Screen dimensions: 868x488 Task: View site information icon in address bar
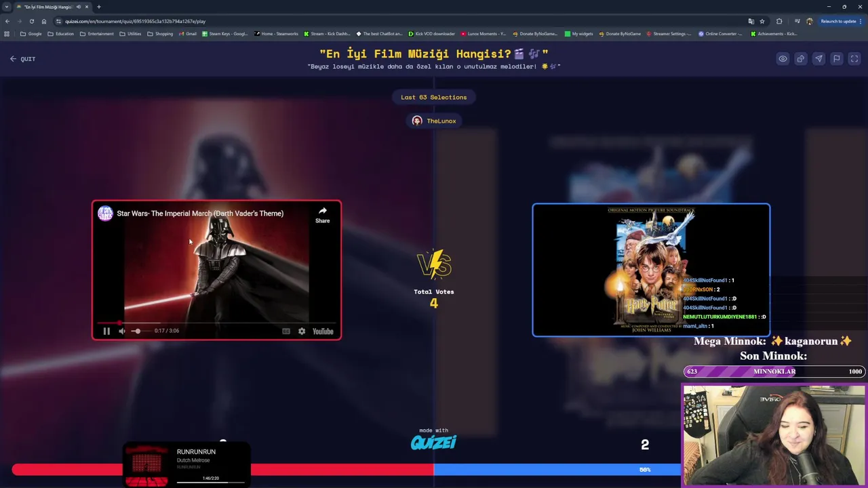(60, 21)
